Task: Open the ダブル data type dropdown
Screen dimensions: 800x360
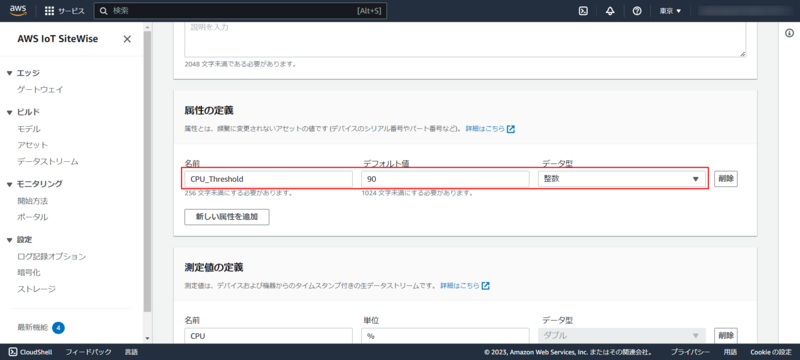Action: 621,336
